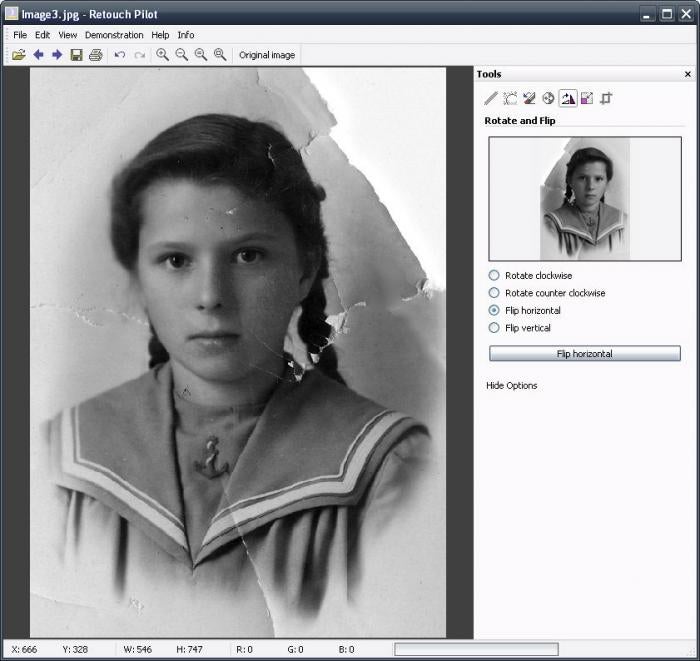The height and width of the screenshot is (661, 700).
Task: Select the pencil retouch tool icon
Action: tap(490, 98)
